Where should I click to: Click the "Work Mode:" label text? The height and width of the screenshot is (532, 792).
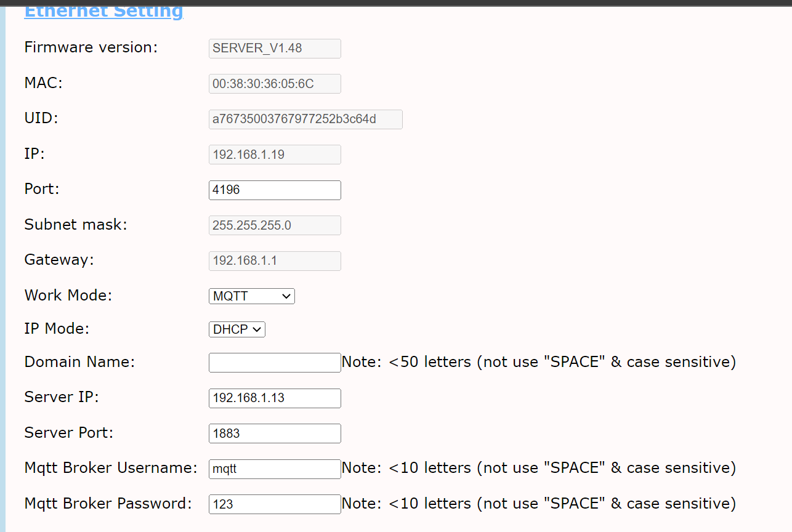(x=68, y=295)
